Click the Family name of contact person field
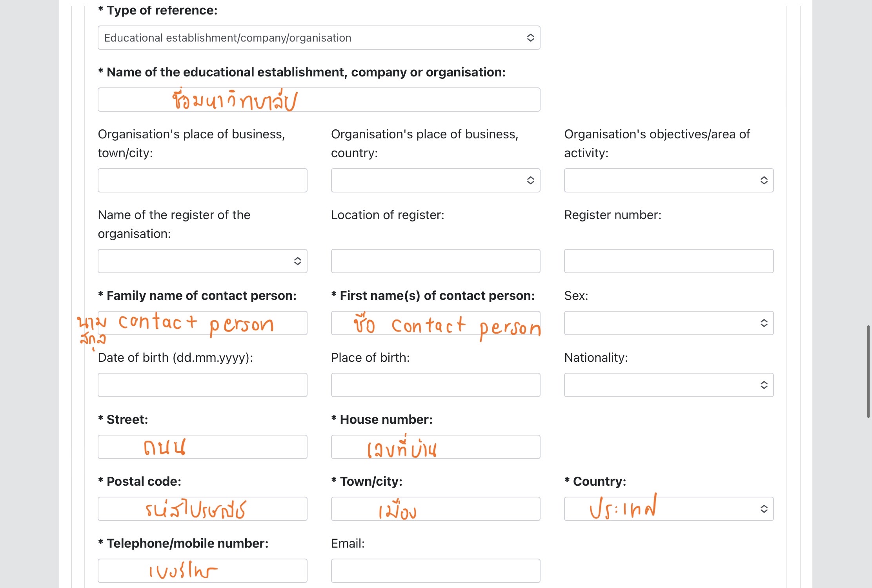This screenshot has width=872, height=588. (202, 323)
